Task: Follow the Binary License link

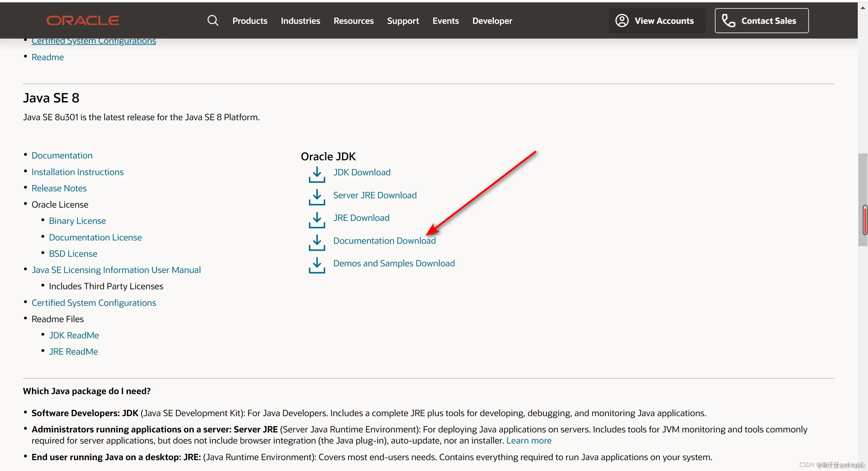Action: (77, 221)
